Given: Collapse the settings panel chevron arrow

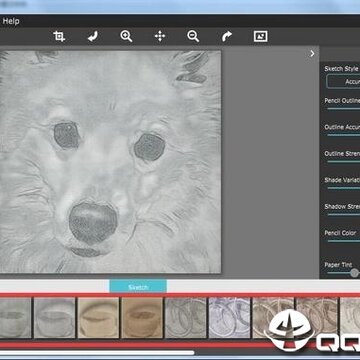Looking at the screenshot, I should 312,53.
